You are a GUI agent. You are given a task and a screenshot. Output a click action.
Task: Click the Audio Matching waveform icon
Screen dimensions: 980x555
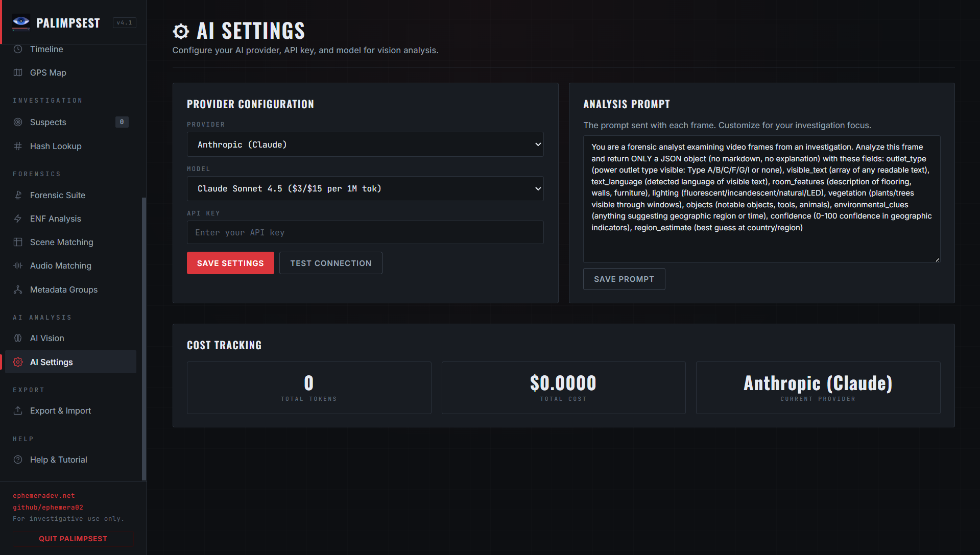click(x=18, y=266)
